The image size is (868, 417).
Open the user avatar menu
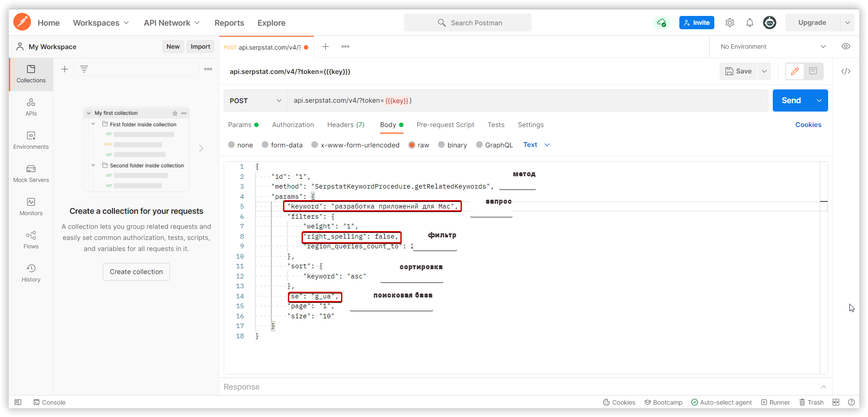click(x=770, y=23)
